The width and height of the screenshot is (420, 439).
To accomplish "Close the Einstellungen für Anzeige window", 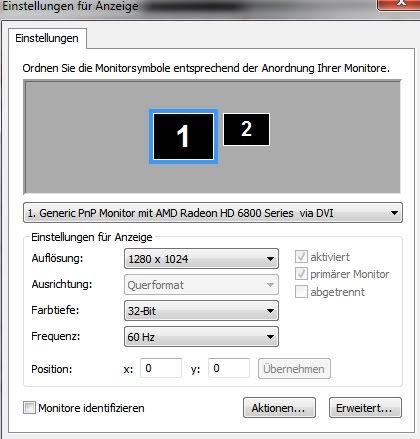I will (x=401, y=3).
